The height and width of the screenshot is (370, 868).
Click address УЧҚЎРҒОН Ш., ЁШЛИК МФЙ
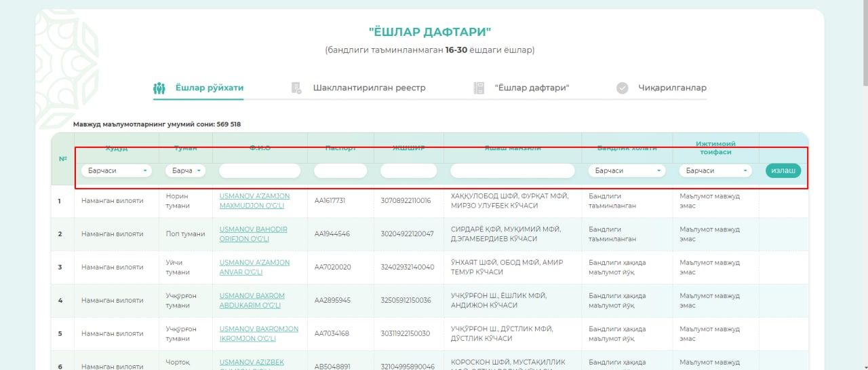498,296
